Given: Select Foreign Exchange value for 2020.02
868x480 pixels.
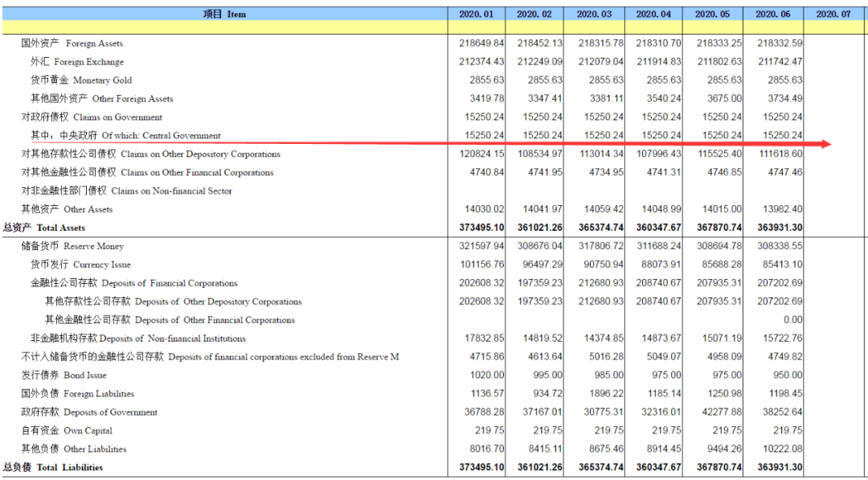Looking at the screenshot, I should point(539,62).
